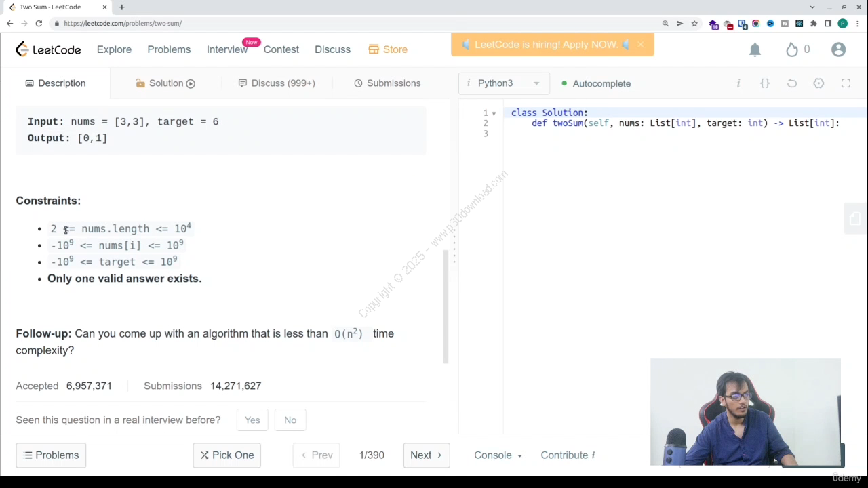The width and height of the screenshot is (868, 488).
Task: Click Accepted count 6,957,371
Action: pos(89,386)
